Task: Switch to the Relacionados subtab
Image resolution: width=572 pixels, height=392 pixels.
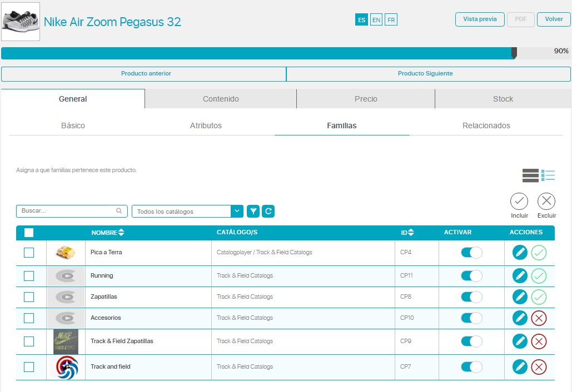Action: coord(486,125)
